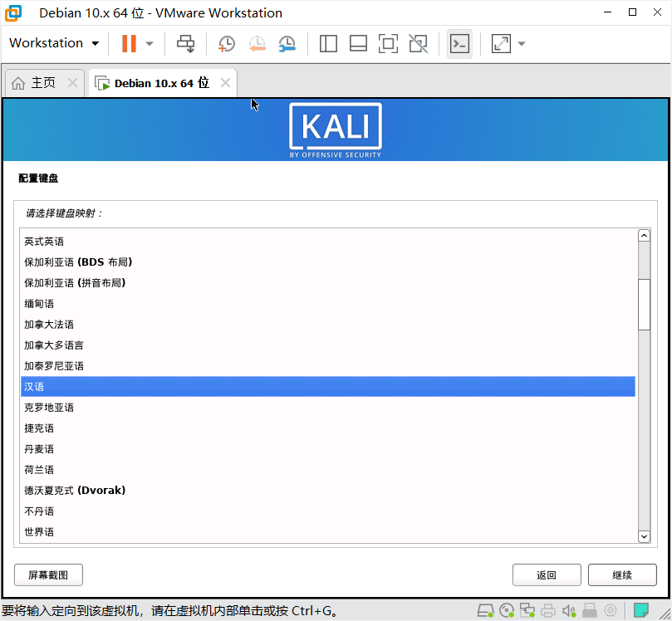Click the network adapter status icon

[x=527, y=610]
